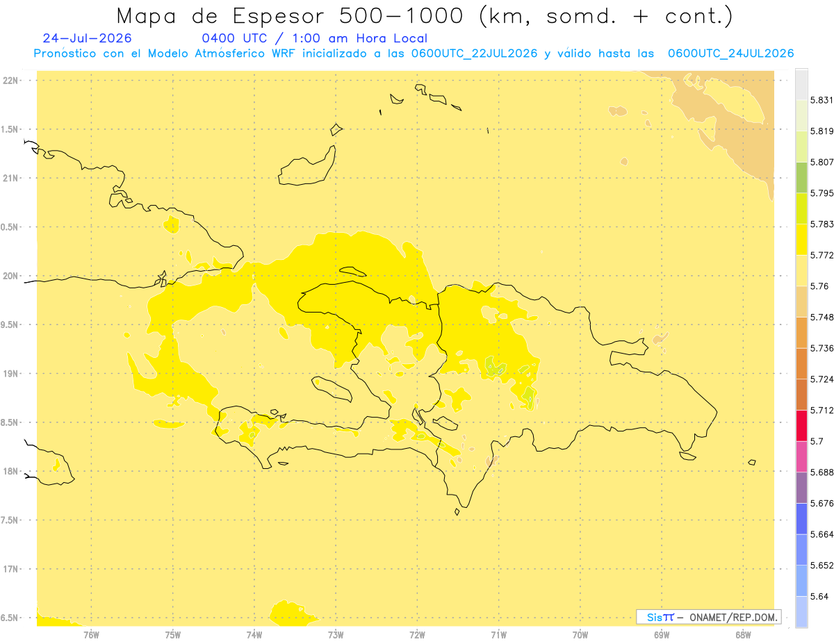Click the longitude label 76W

pos(91,634)
